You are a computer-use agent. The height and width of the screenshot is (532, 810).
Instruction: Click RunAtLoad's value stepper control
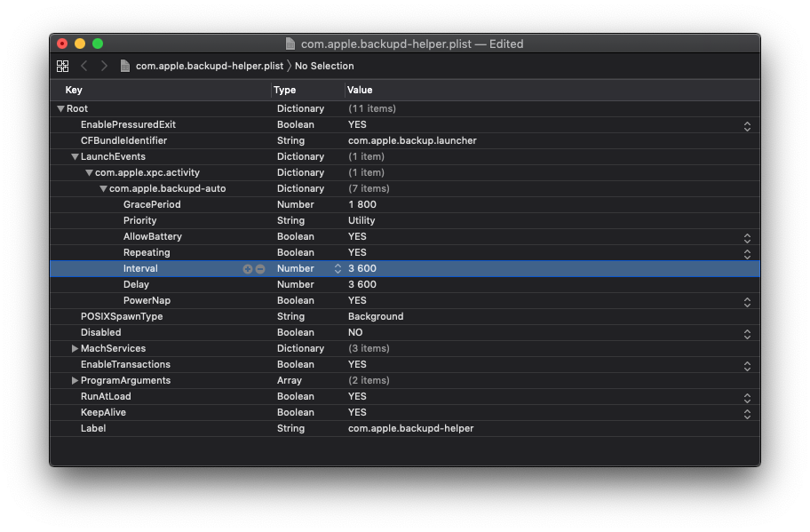point(747,396)
